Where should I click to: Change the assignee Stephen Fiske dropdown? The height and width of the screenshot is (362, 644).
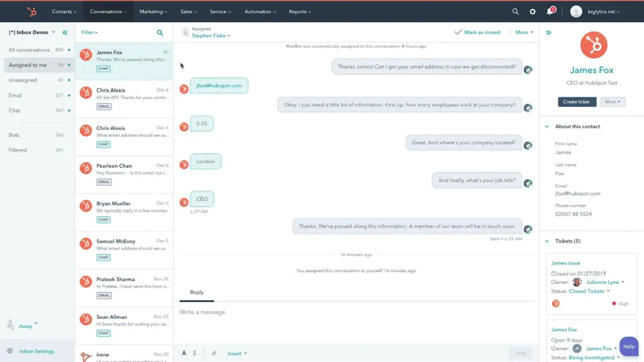coord(211,36)
